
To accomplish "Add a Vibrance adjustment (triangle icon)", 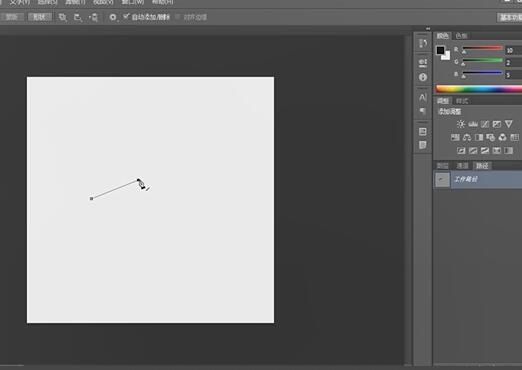I will point(509,124).
